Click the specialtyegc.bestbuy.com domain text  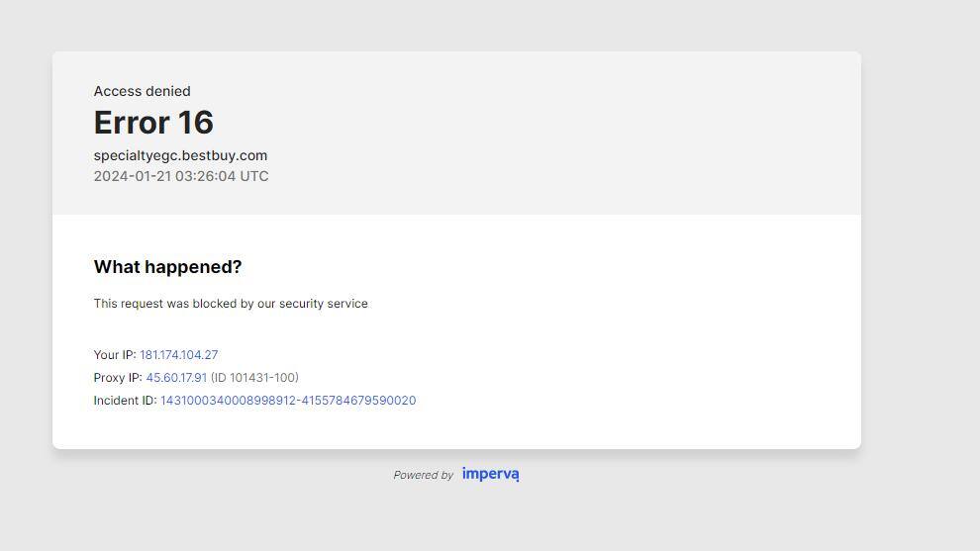180,155
